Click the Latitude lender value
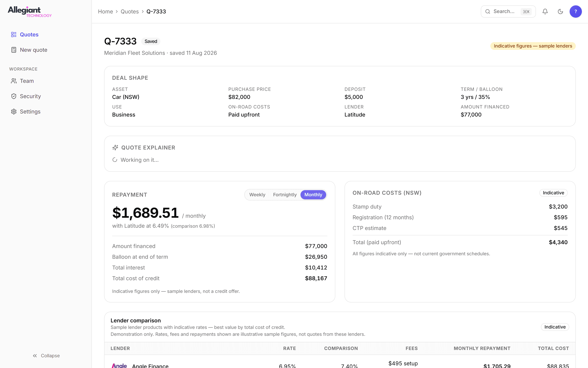This screenshot has width=588, height=368. coord(355,115)
